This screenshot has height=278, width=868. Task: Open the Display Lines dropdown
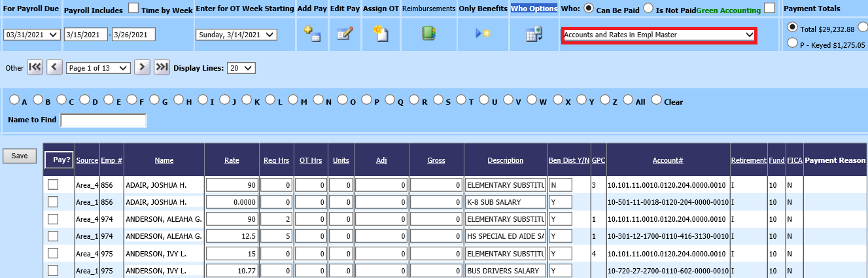pos(241,68)
